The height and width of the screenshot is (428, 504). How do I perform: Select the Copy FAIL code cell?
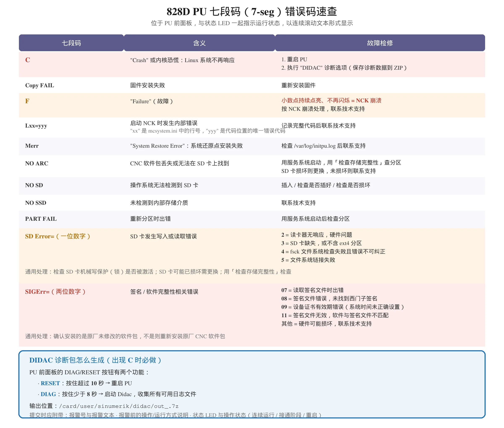pyautogui.click(x=40, y=85)
